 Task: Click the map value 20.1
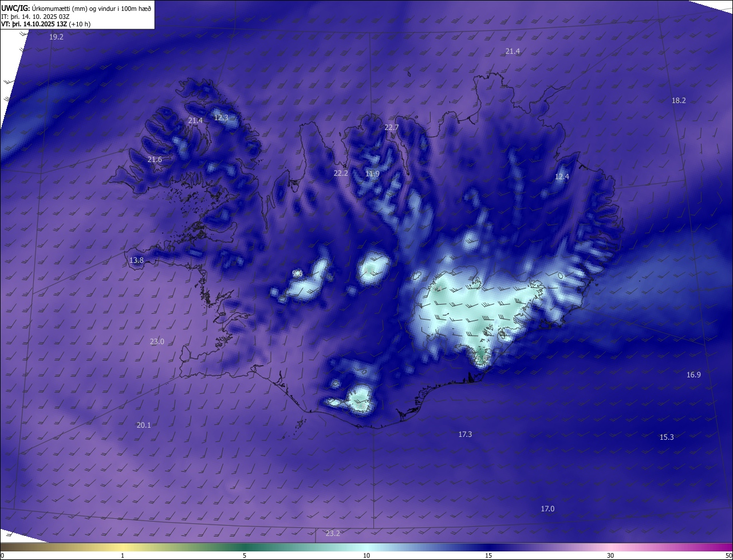tap(144, 425)
